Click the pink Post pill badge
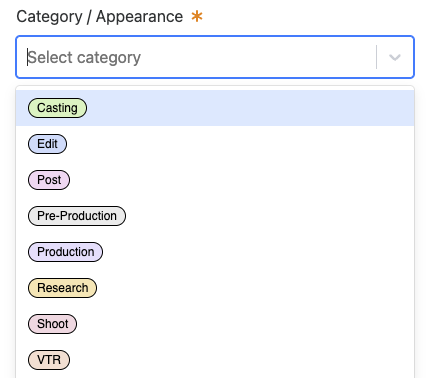Image resolution: width=432 pixels, height=378 pixels. [49, 180]
